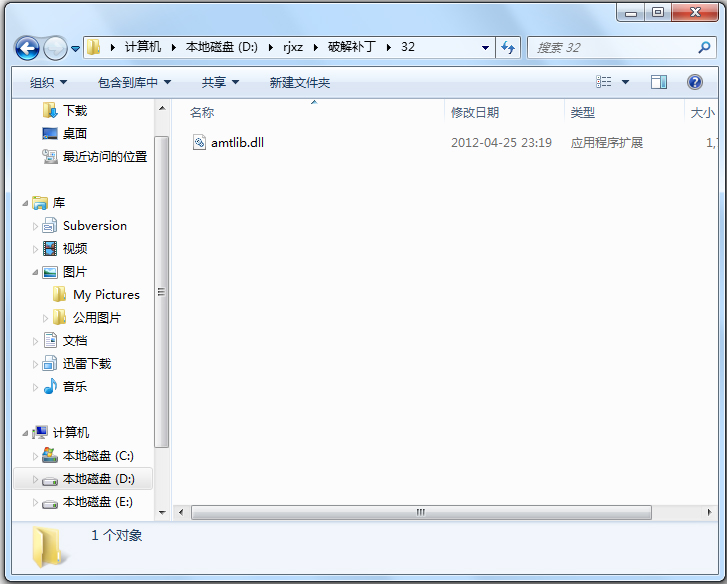The height and width of the screenshot is (584, 727).
Task: Expand the 文档 library node
Action: coord(35,342)
